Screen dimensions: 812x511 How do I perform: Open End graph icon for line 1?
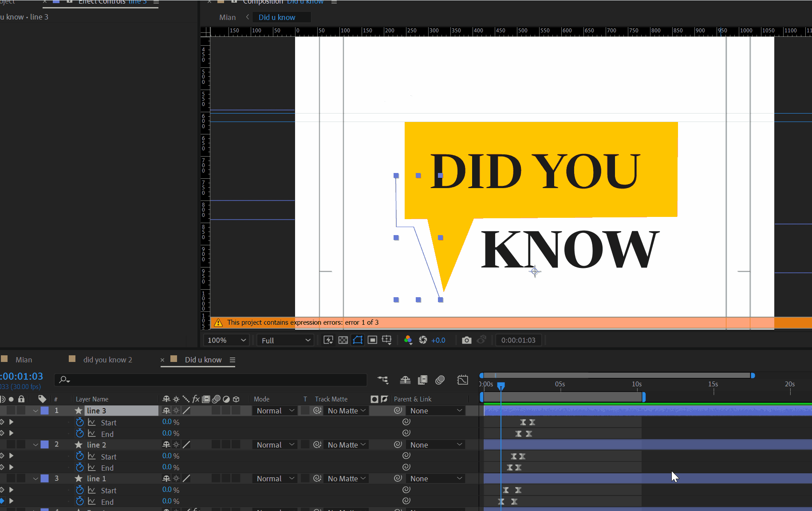(x=92, y=501)
